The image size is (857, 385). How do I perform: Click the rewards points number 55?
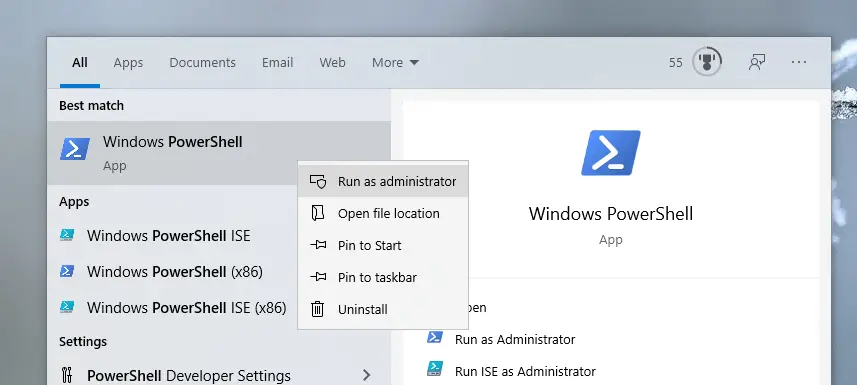676,62
